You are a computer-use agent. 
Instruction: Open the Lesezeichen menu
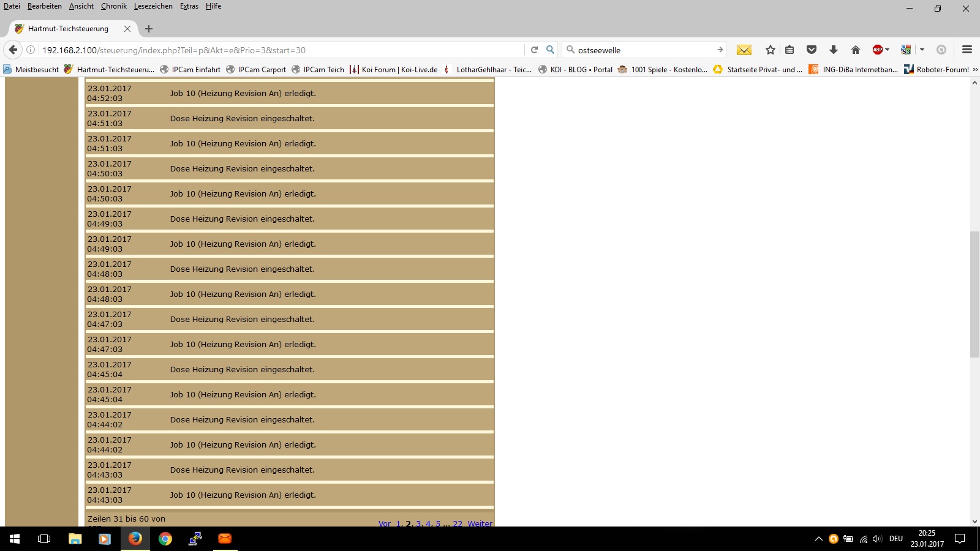(153, 6)
